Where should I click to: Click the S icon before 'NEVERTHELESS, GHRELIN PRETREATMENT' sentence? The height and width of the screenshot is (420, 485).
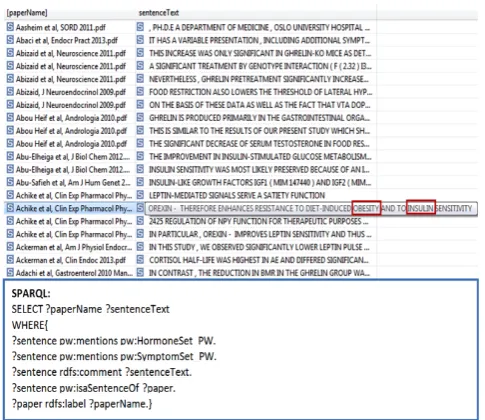pyautogui.click(x=140, y=79)
